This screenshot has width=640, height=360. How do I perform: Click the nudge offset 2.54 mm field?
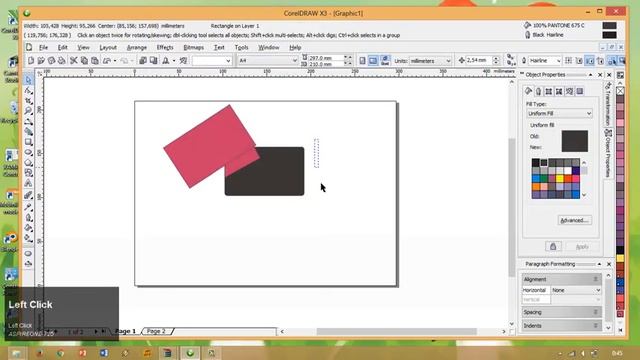(x=479, y=60)
